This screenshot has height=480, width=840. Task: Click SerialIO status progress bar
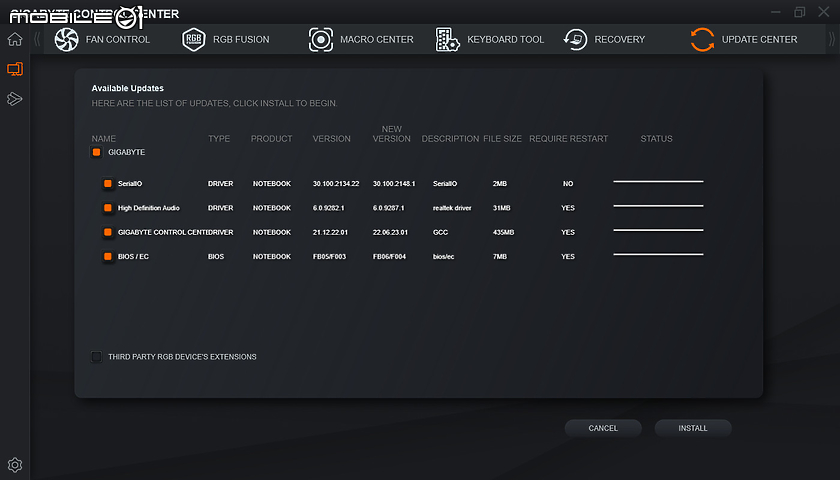(658, 182)
